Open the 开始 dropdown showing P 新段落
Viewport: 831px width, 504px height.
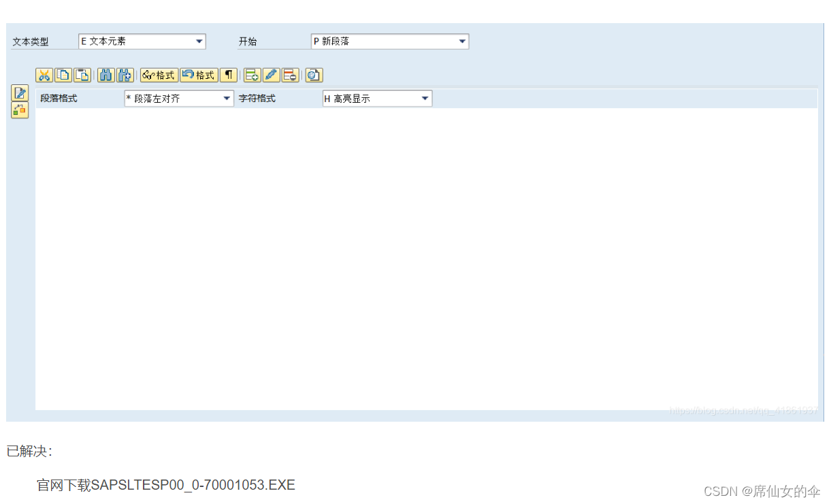point(462,41)
